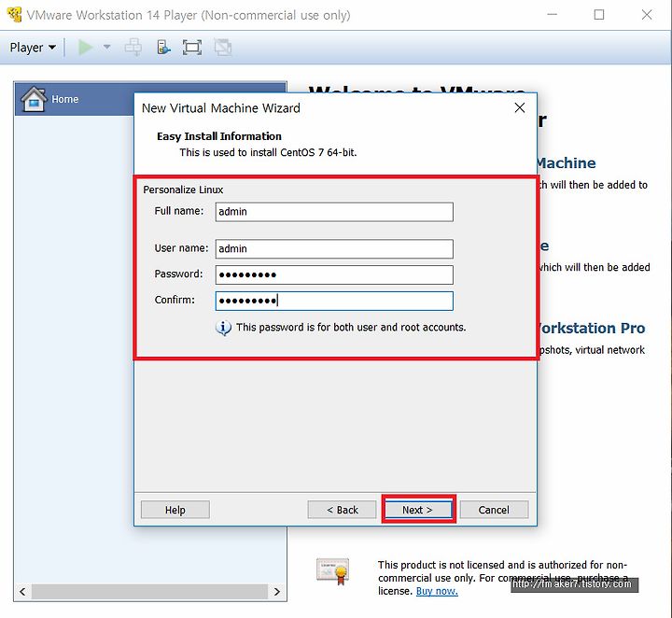Click the Home house icon

pos(34,99)
